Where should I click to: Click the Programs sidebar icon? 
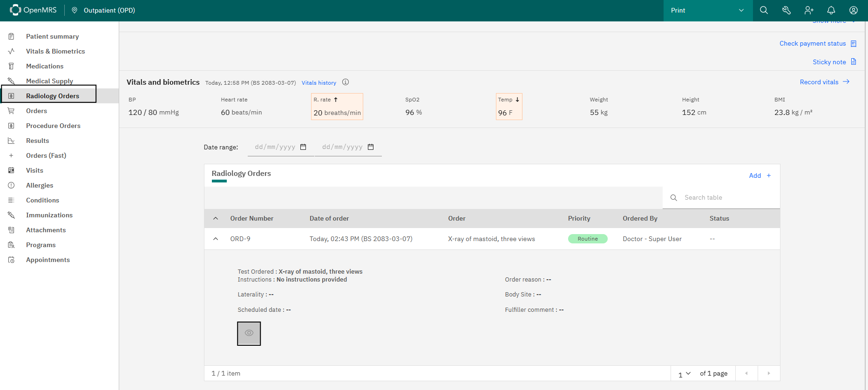tap(11, 245)
